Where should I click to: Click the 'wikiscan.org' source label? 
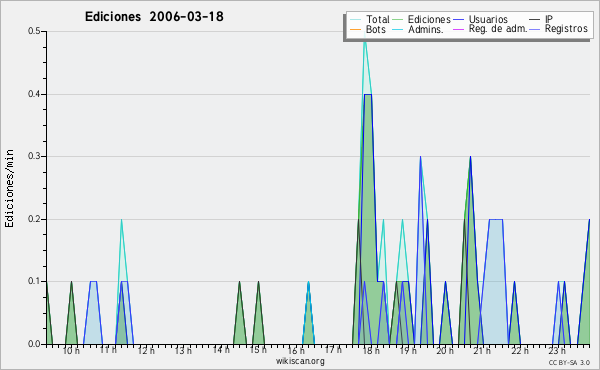point(300,361)
